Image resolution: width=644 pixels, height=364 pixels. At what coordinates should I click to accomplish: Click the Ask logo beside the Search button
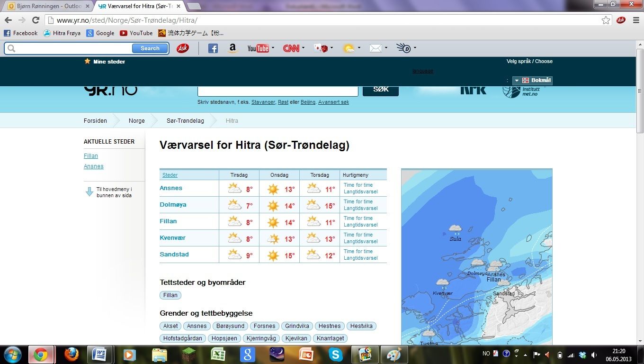coord(182,48)
